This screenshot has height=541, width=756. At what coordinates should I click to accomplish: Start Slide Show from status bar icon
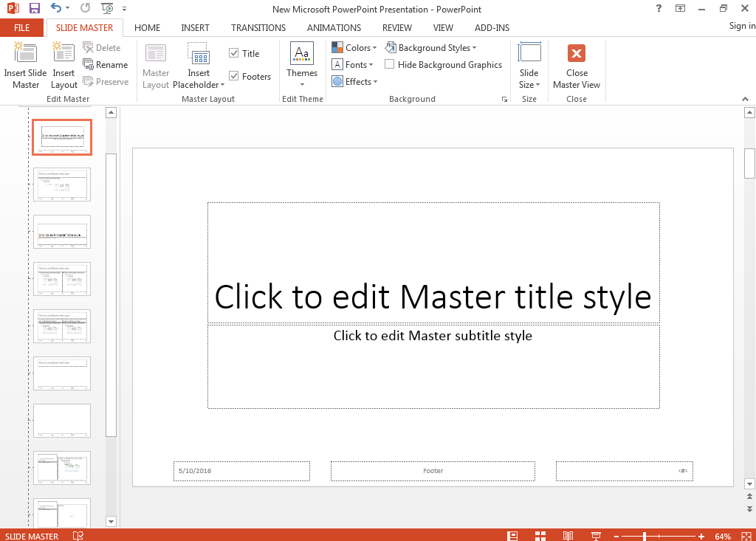[596, 536]
